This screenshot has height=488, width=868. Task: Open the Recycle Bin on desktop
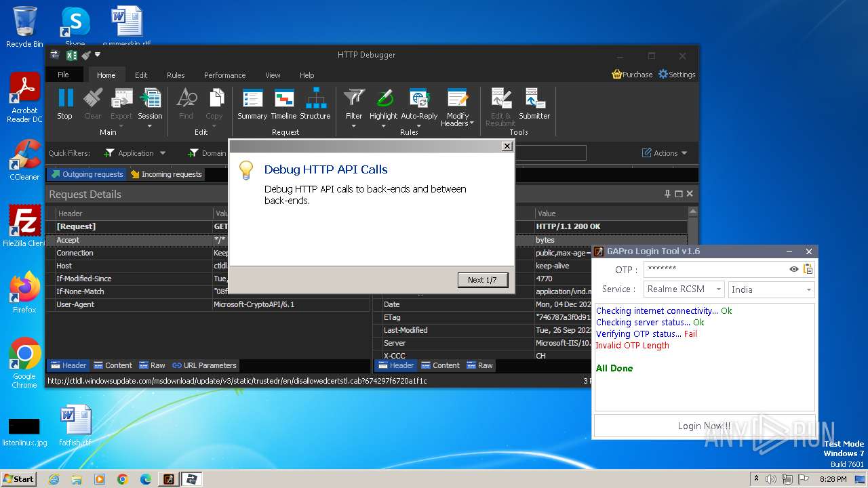24,27
